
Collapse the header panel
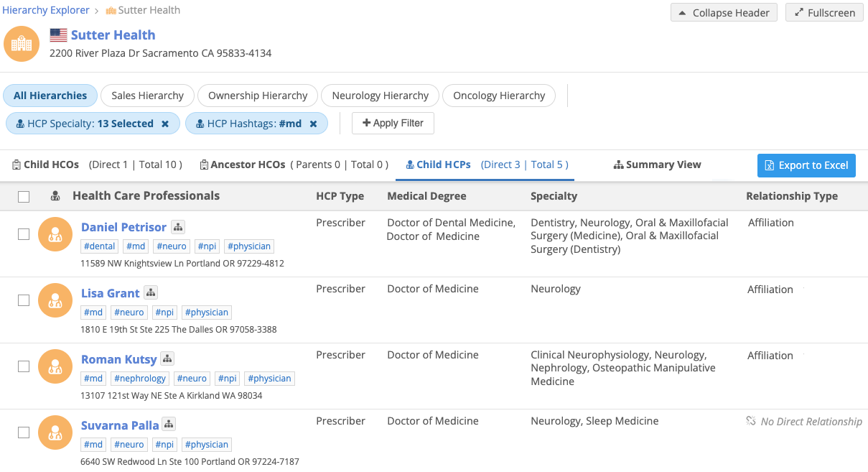click(x=724, y=13)
